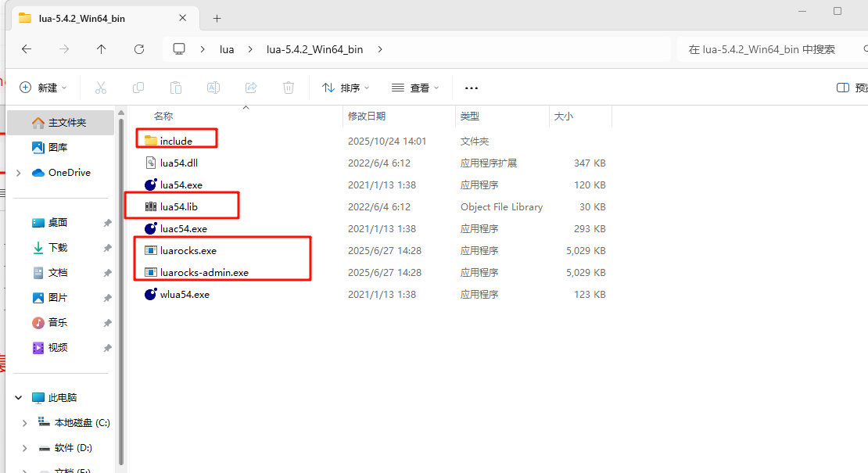
Task: Open the 排序 sort dropdown
Action: [x=346, y=88]
